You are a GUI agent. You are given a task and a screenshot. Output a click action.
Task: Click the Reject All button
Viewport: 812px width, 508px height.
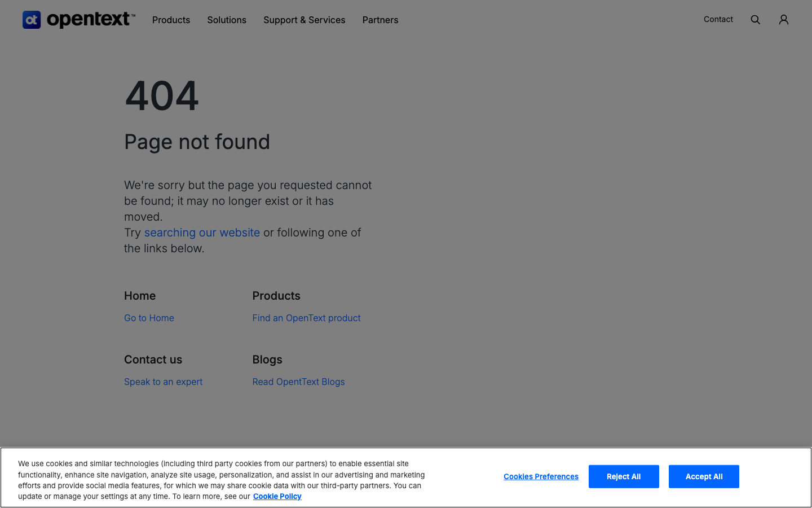624,476
